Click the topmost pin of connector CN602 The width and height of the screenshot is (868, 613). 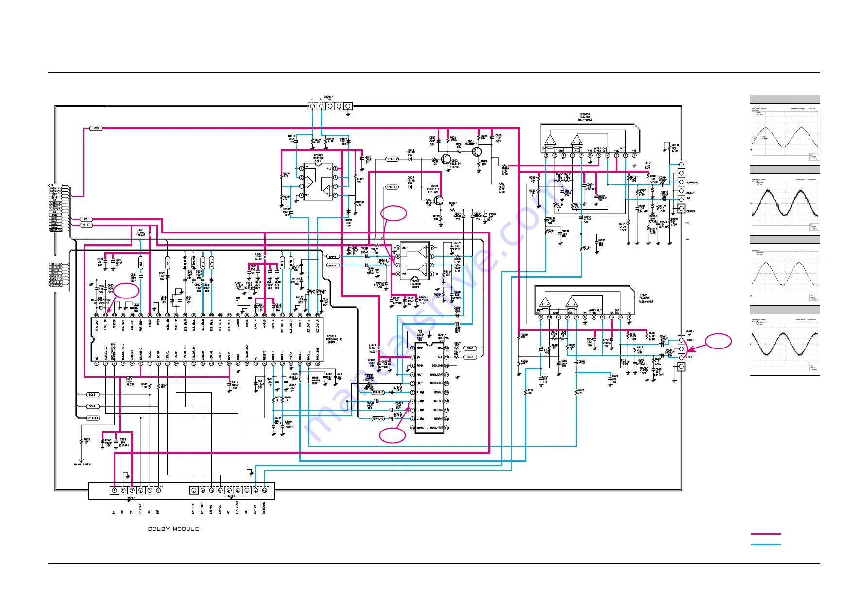tap(681, 165)
